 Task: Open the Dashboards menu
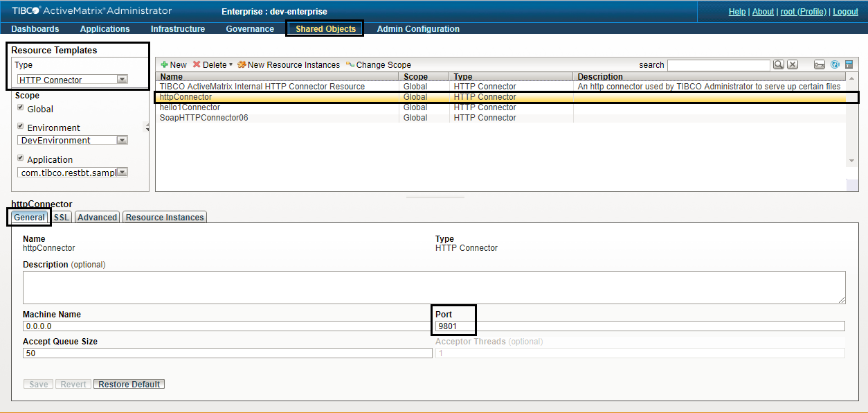tap(35, 29)
